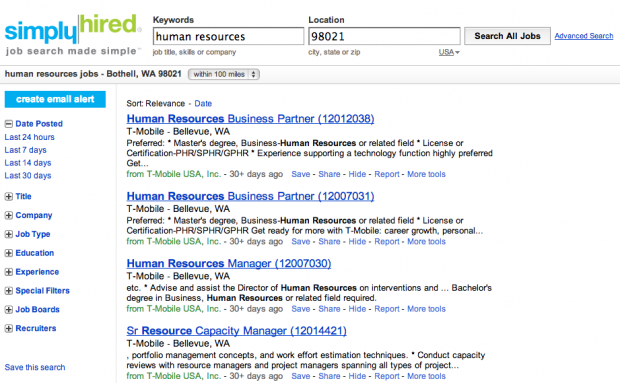Screen dimensions: 620x383
Task: Expand the Experience filter plus icon
Action: coord(9,272)
